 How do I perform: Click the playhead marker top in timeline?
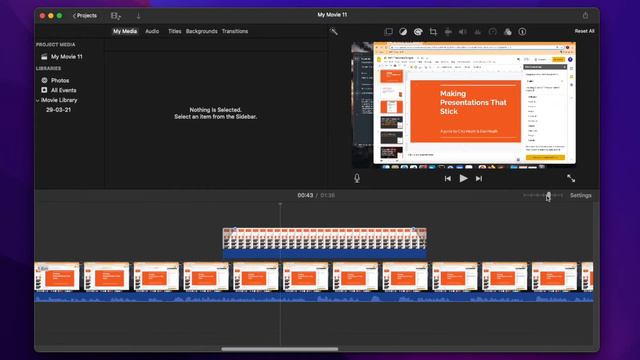click(x=280, y=203)
